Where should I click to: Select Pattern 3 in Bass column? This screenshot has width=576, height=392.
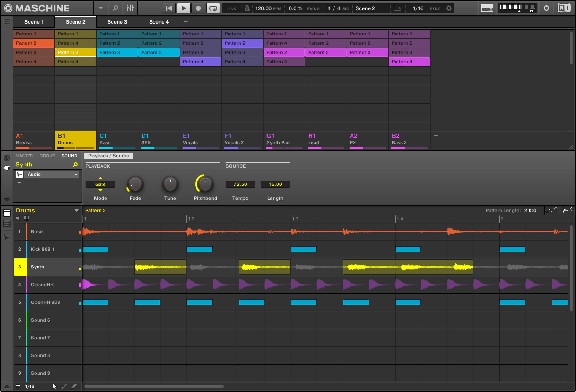pos(117,52)
